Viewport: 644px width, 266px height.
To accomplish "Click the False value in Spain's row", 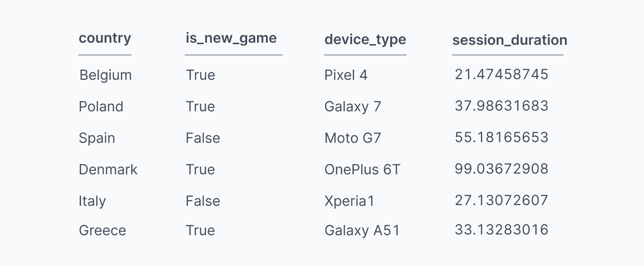I will click(203, 138).
